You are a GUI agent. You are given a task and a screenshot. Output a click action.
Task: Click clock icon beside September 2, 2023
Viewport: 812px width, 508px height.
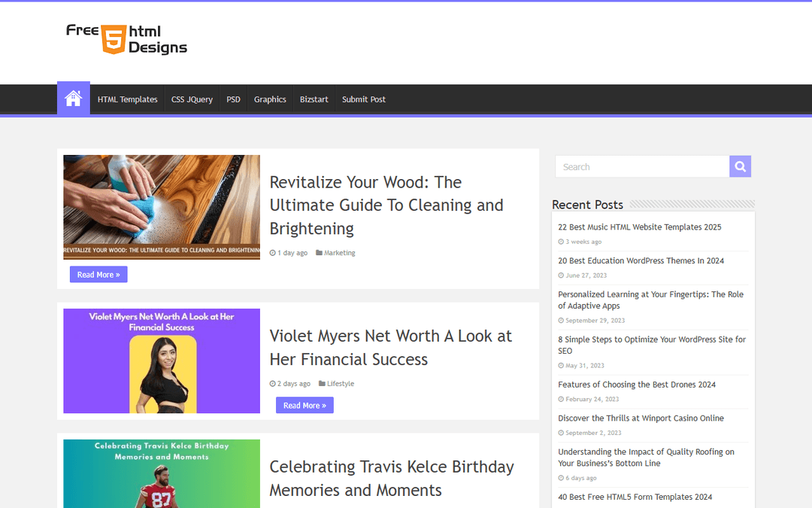tap(561, 433)
